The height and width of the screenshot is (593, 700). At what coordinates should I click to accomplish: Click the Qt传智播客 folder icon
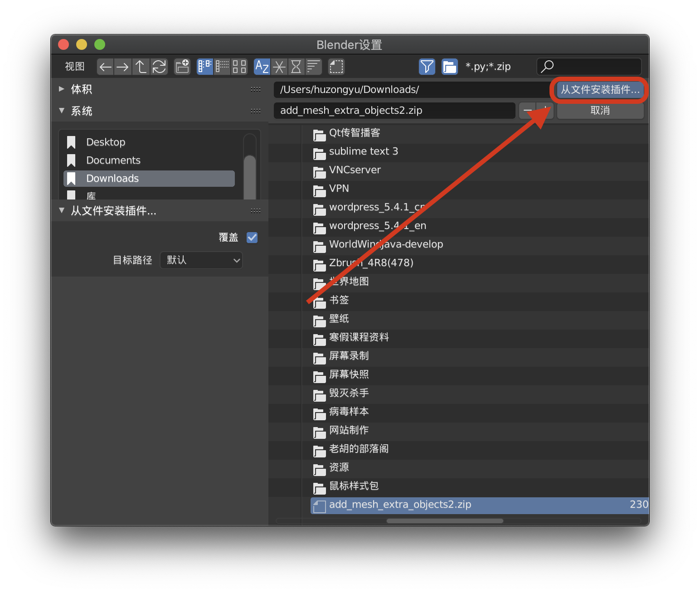tap(319, 135)
